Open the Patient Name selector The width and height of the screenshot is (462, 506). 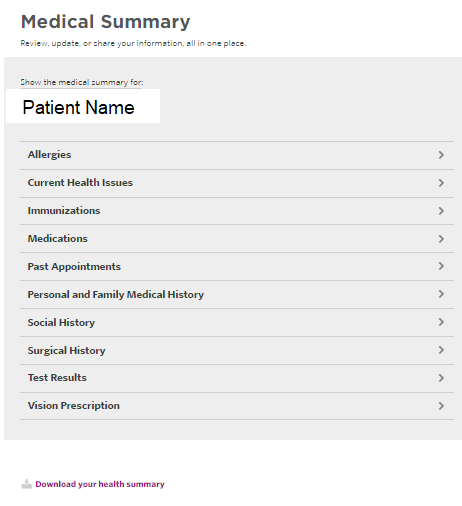tap(83, 106)
